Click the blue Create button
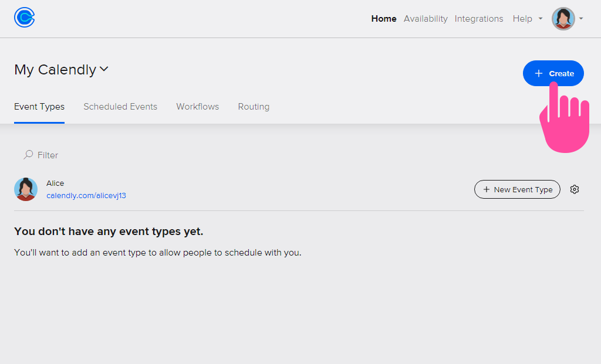The height and width of the screenshot is (364, 601). (553, 73)
